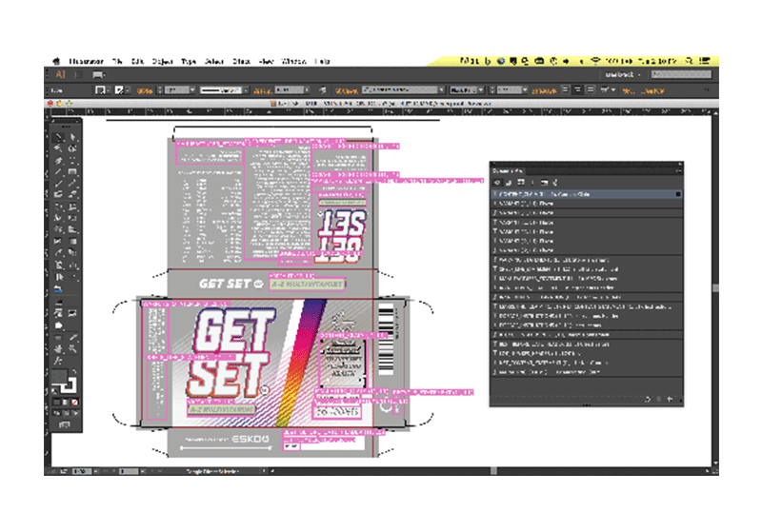Click the Ai application logo

tap(60, 75)
